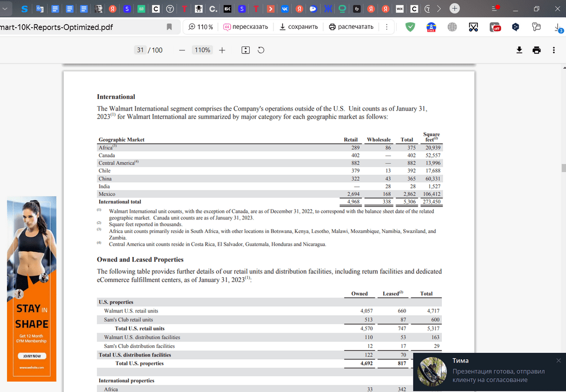
Task: Click the Walmart U.S. retail units row
Action: click(x=269, y=311)
